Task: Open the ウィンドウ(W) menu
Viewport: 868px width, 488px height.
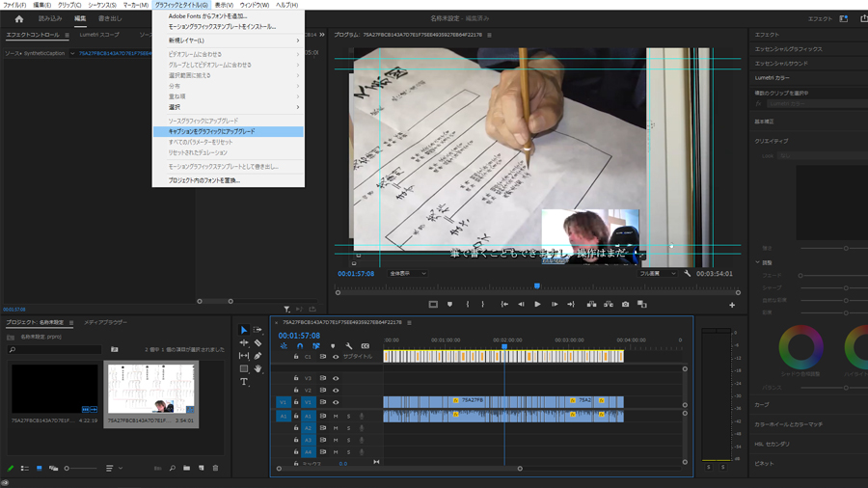Action: tap(254, 5)
